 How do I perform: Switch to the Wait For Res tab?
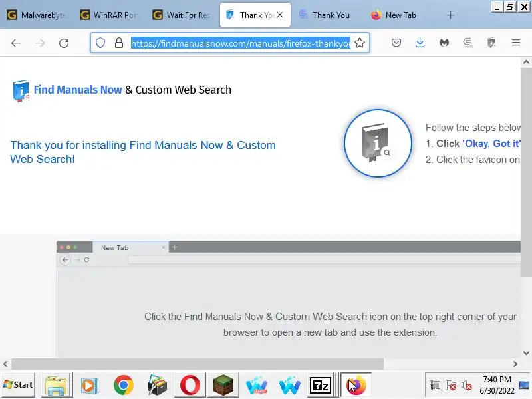coord(182,15)
